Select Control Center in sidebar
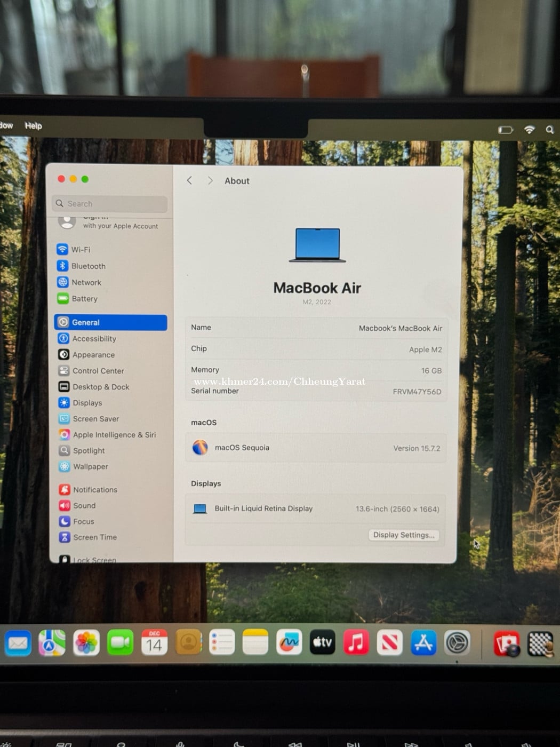Image resolution: width=560 pixels, height=747 pixels. click(98, 371)
